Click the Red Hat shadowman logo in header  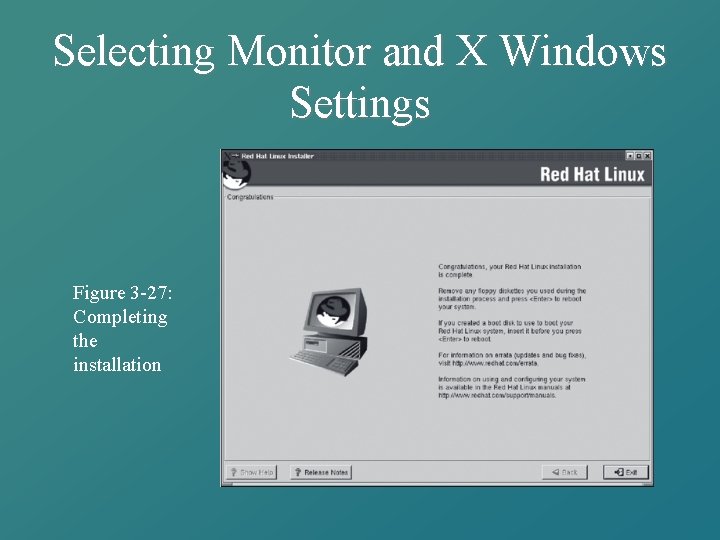click(236, 173)
